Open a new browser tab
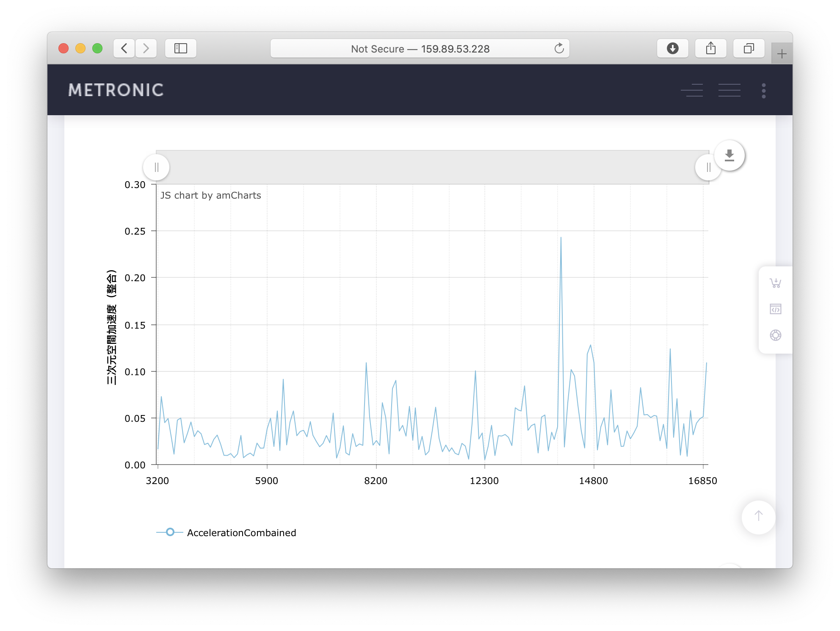The image size is (840, 631). 782,54
